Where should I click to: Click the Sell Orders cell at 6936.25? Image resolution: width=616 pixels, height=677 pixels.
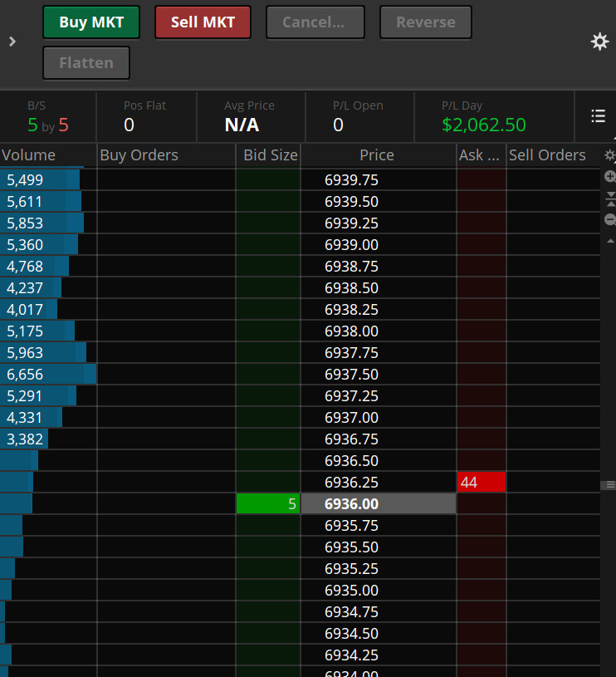click(x=554, y=482)
